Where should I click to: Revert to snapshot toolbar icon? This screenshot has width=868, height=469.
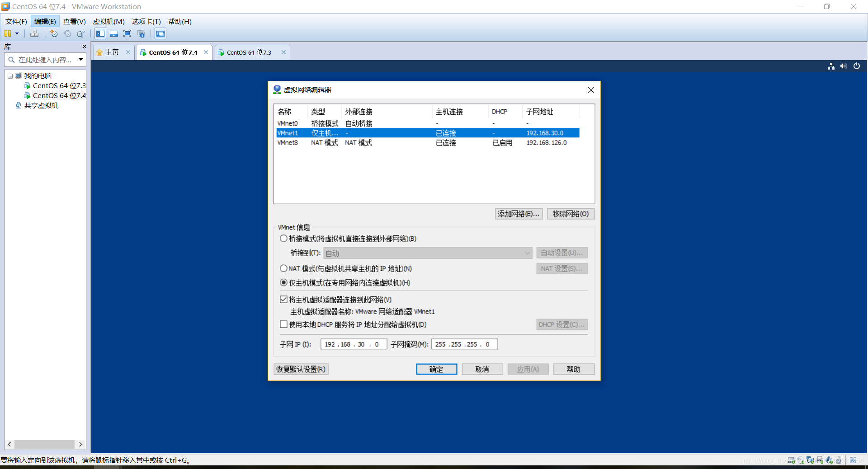pyautogui.click(x=67, y=33)
